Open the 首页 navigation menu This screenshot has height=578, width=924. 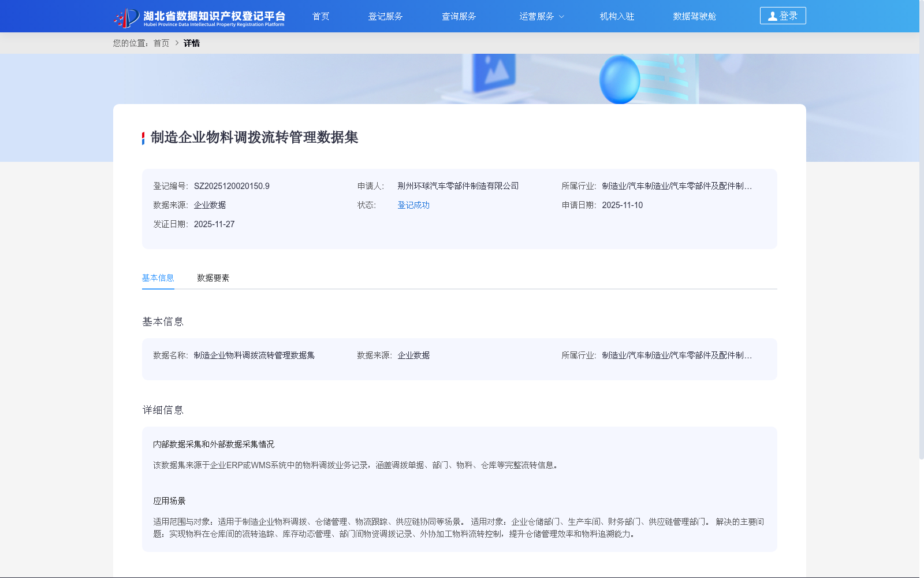(x=321, y=16)
